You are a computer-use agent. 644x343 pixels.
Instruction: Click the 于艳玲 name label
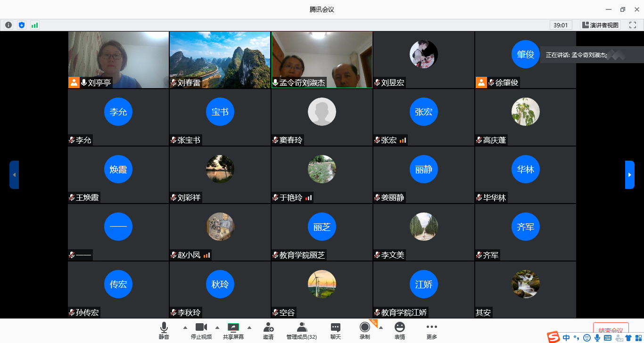point(291,198)
